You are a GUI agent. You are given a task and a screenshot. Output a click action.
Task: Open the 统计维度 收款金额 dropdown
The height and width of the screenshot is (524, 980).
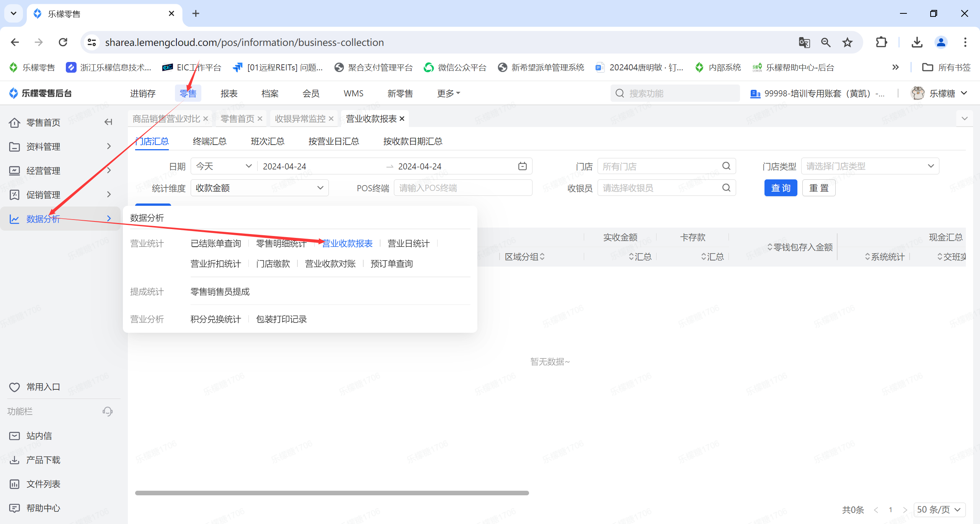260,188
